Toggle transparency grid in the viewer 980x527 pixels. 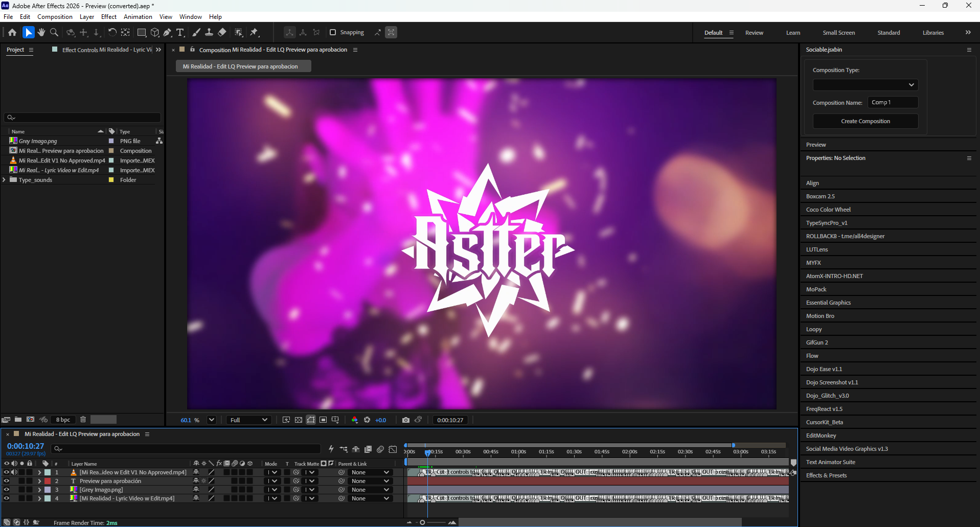pyautogui.click(x=299, y=420)
